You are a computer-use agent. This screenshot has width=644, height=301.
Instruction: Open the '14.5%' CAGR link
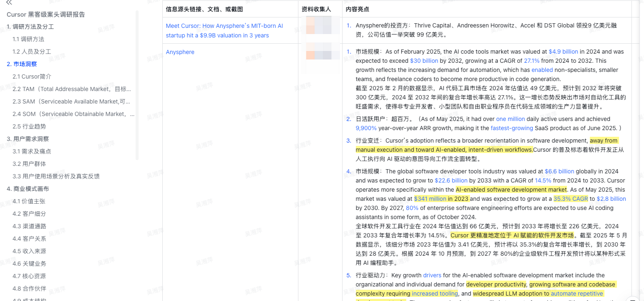543,180
